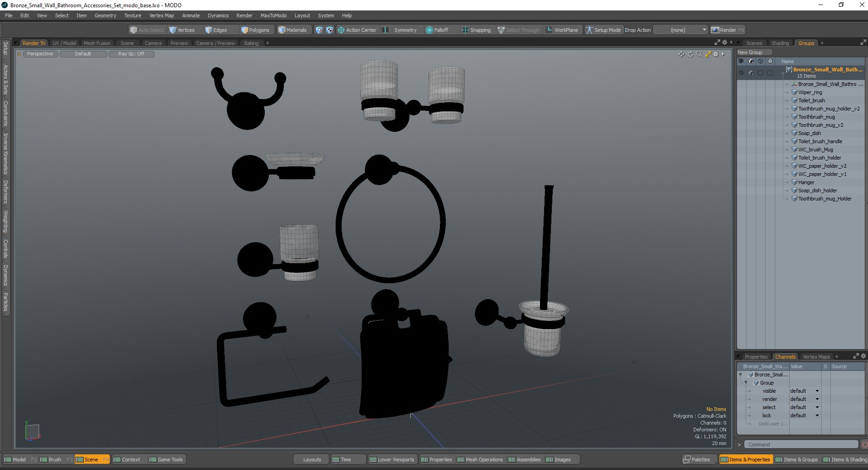The image size is (868, 470).
Task: Maximize the Groups panel
Action: [x=863, y=43]
